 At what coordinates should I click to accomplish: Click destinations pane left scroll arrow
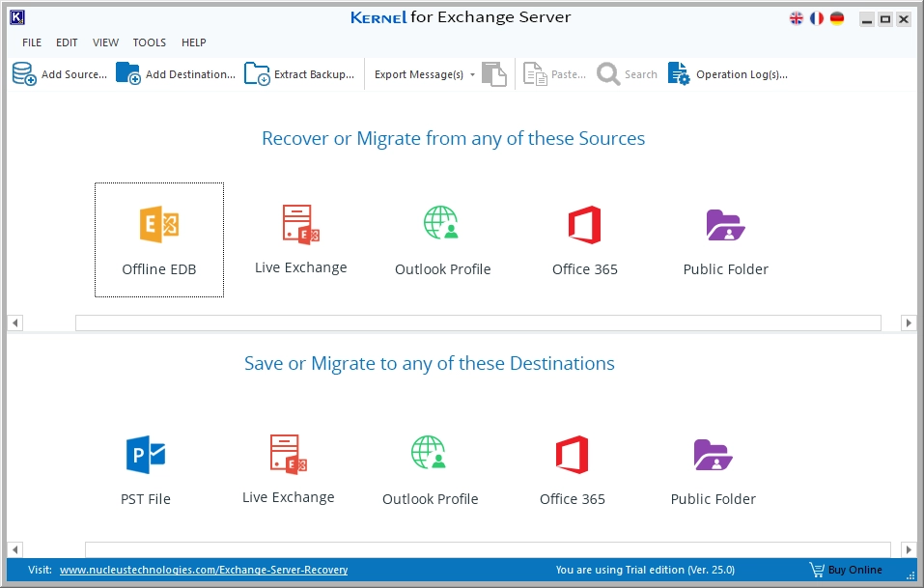pyautogui.click(x=15, y=549)
